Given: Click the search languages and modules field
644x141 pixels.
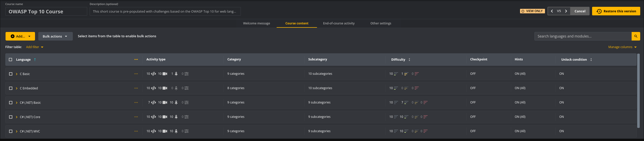Looking at the screenshot, I should pos(583,36).
